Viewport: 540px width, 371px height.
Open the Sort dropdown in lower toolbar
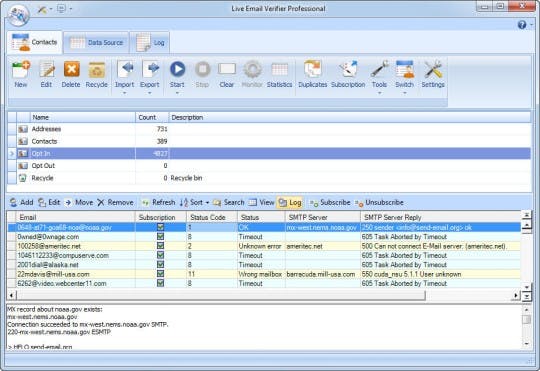pos(207,203)
